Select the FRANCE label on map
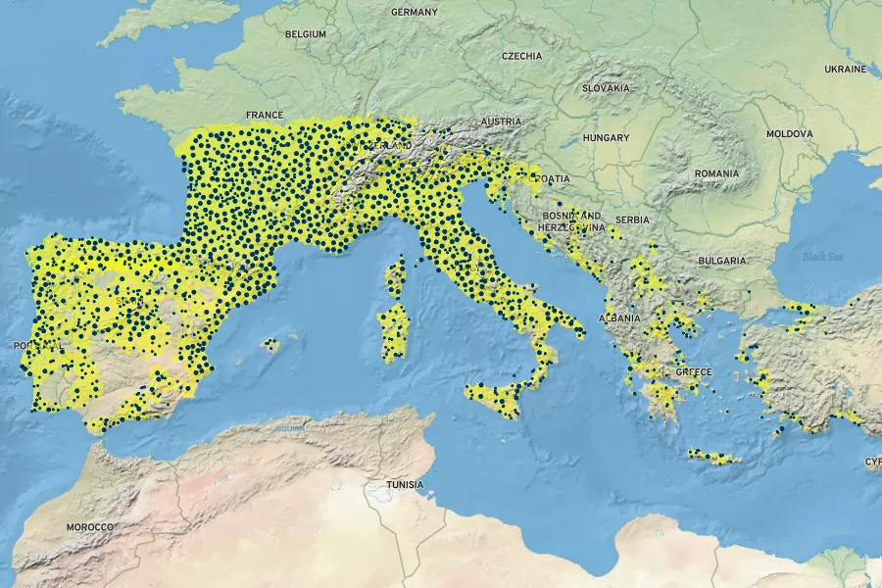Screen dimensions: 882x588 tap(265, 115)
